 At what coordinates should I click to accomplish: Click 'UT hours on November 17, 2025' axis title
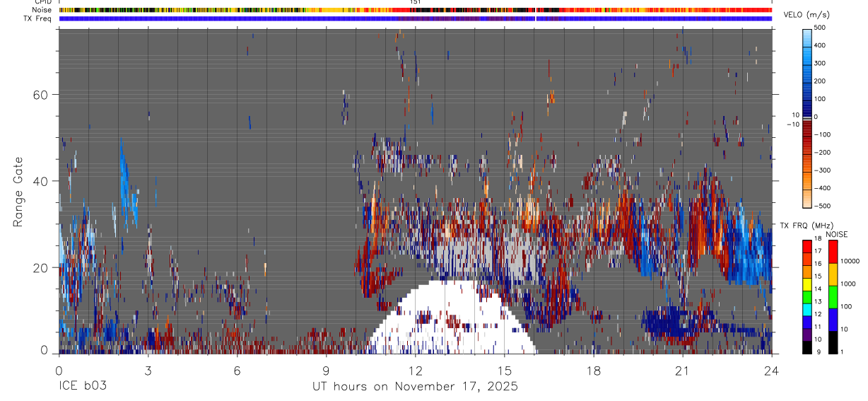coord(416,386)
